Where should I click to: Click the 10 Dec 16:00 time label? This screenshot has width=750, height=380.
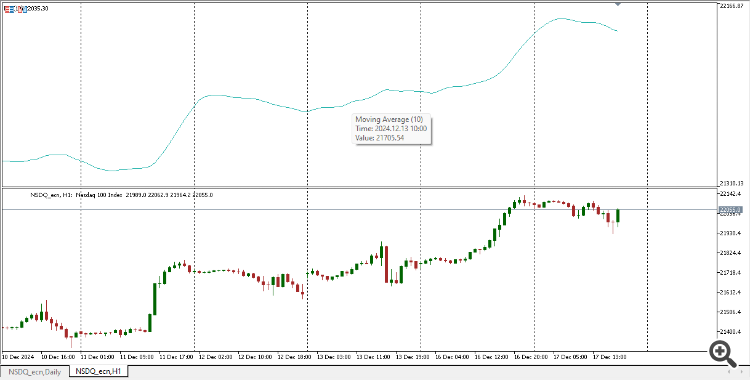point(58,357)
